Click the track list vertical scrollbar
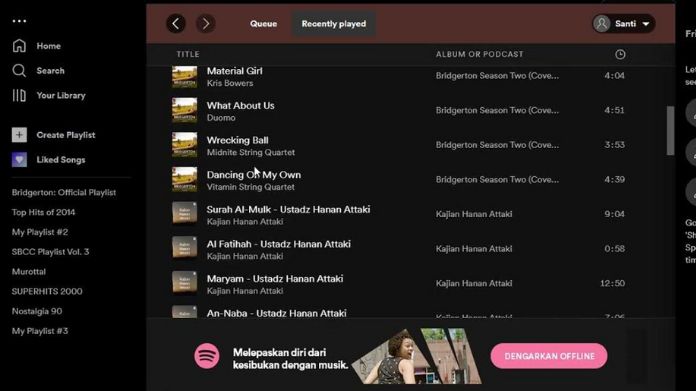696x391 pixels. click(x=670, y=131)
